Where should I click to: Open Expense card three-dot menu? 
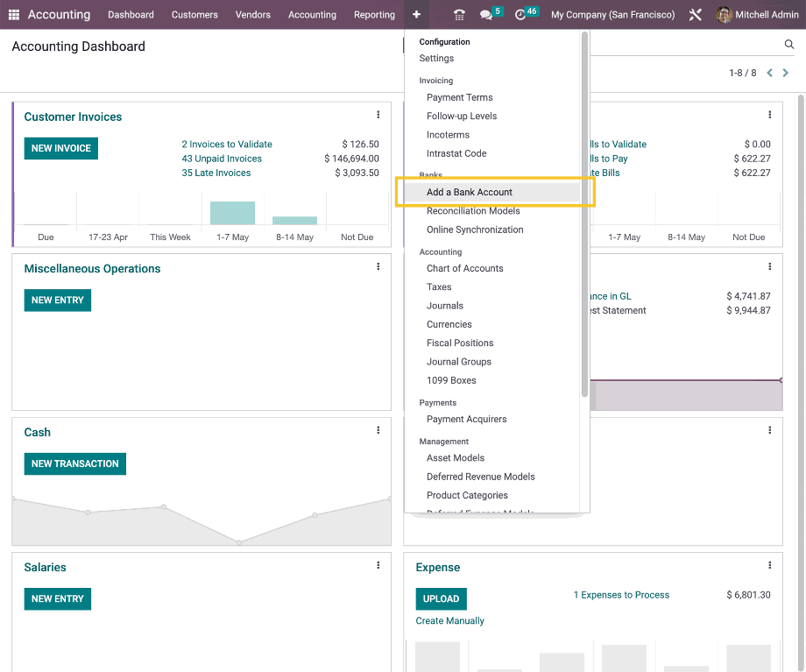click(770, 565)
